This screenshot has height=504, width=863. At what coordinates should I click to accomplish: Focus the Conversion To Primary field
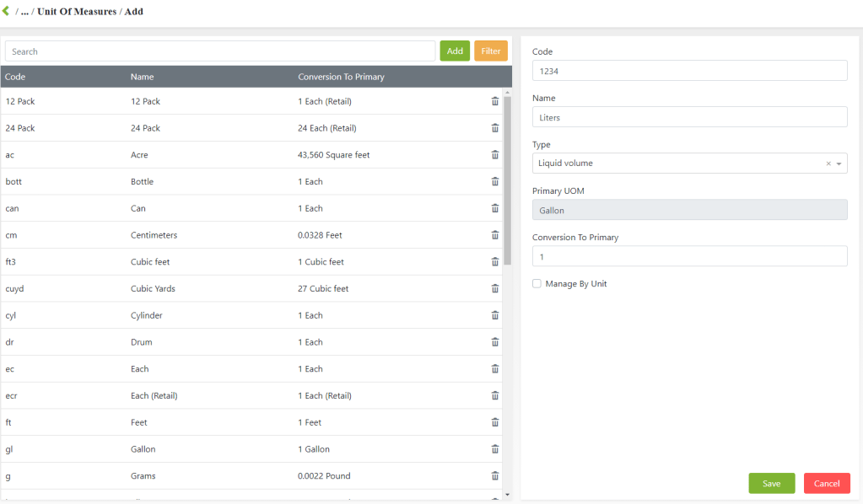click(689, 256)
